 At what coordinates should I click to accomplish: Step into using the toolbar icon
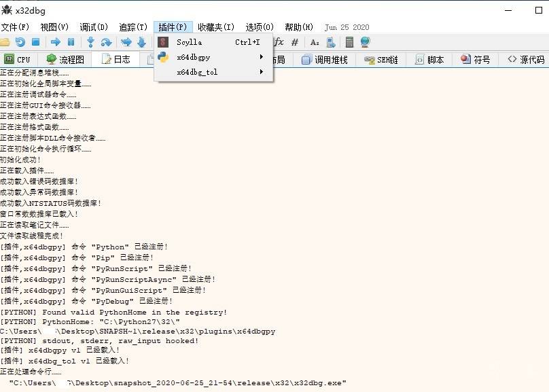(x=90, y=42)
